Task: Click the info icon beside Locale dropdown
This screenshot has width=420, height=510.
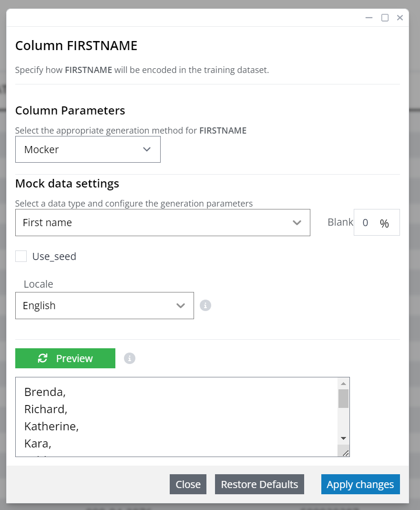Action: [205, 305]
